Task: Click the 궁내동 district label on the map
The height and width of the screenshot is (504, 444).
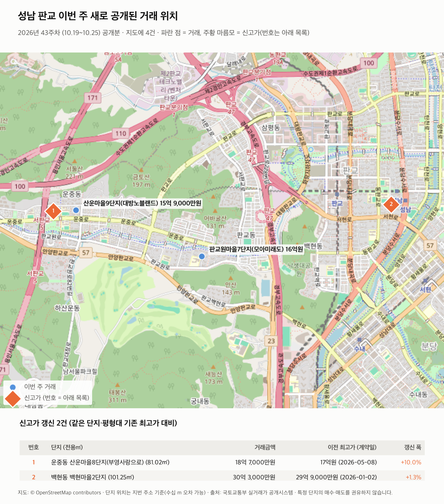Action: (200, 401)
